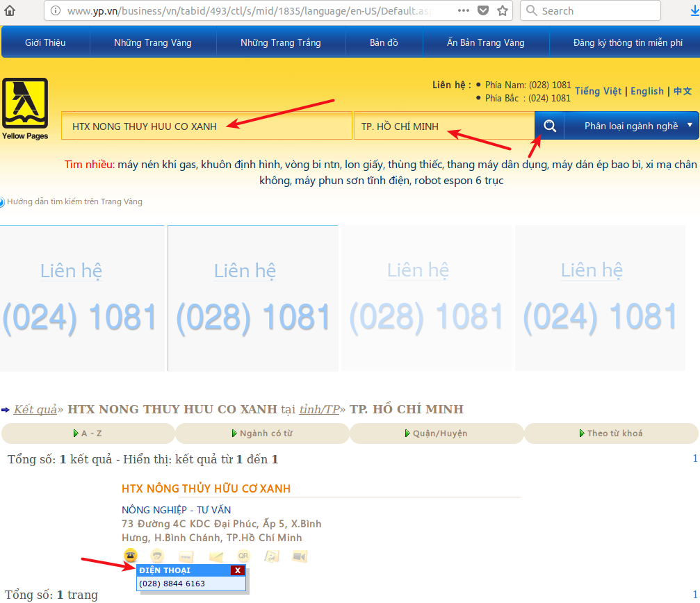Bookmark this page with the star icon

503,10
